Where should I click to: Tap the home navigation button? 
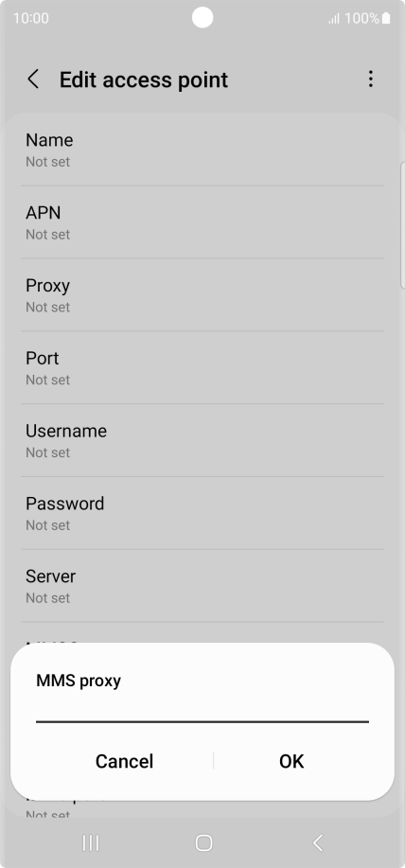[203, 842]
